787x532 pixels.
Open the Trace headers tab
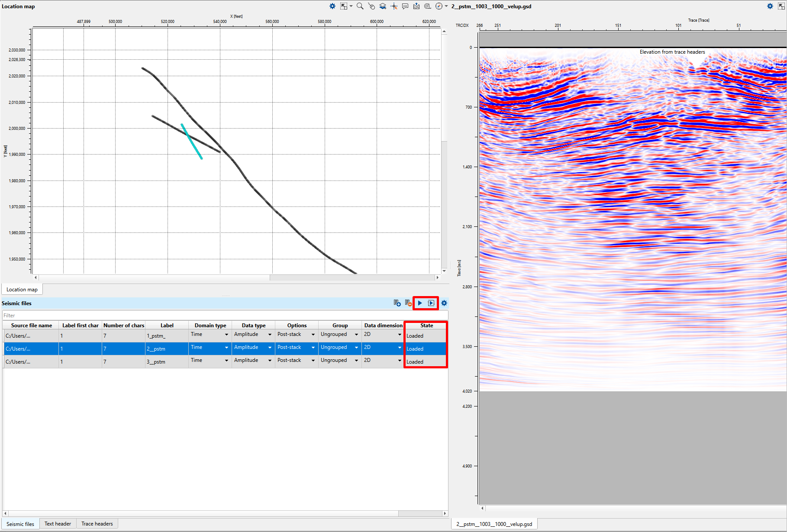[x=97, y=523]
